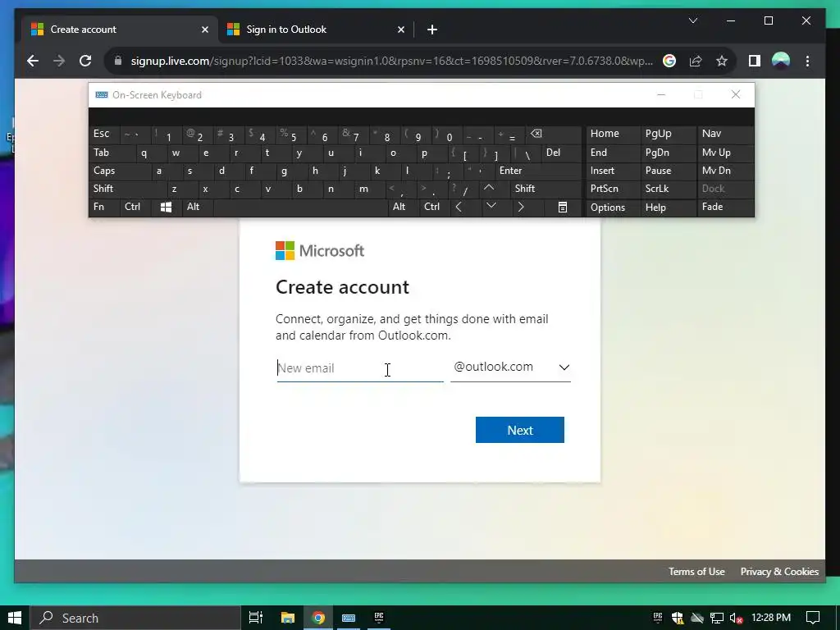840x630 pixels.
Task: Toggle the left Alt key on On-Screen Keyboard
Action: coord(198,207)
